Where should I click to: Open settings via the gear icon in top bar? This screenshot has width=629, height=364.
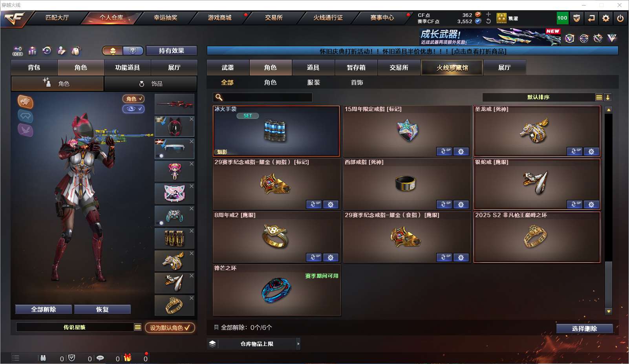pyautogui.click(x=606, y=18)
